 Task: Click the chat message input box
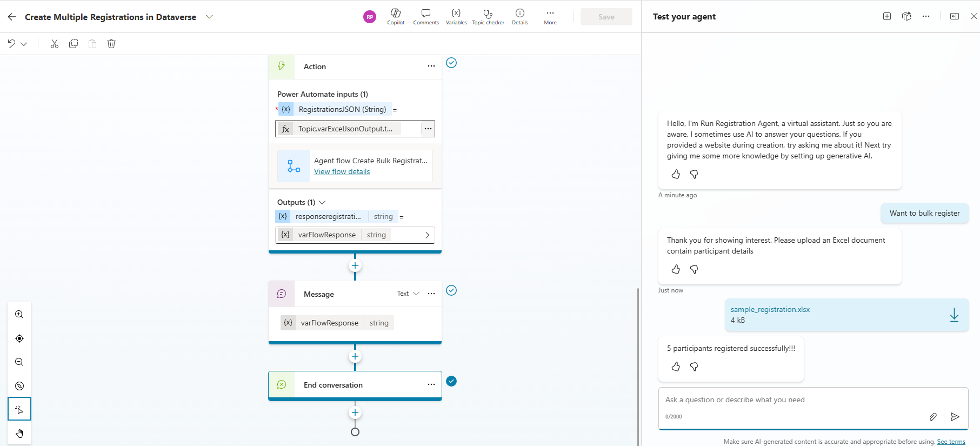click(x=795, y=400)
